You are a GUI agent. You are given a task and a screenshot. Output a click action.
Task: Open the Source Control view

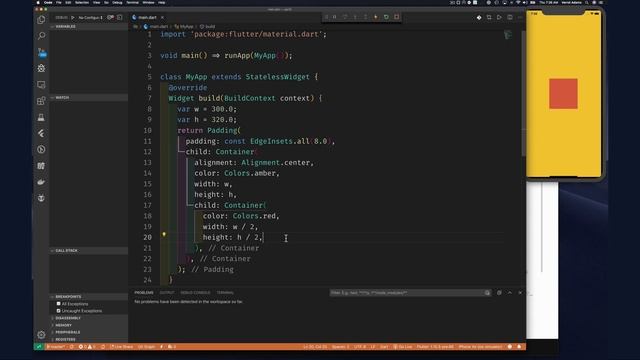click(41, 52)
